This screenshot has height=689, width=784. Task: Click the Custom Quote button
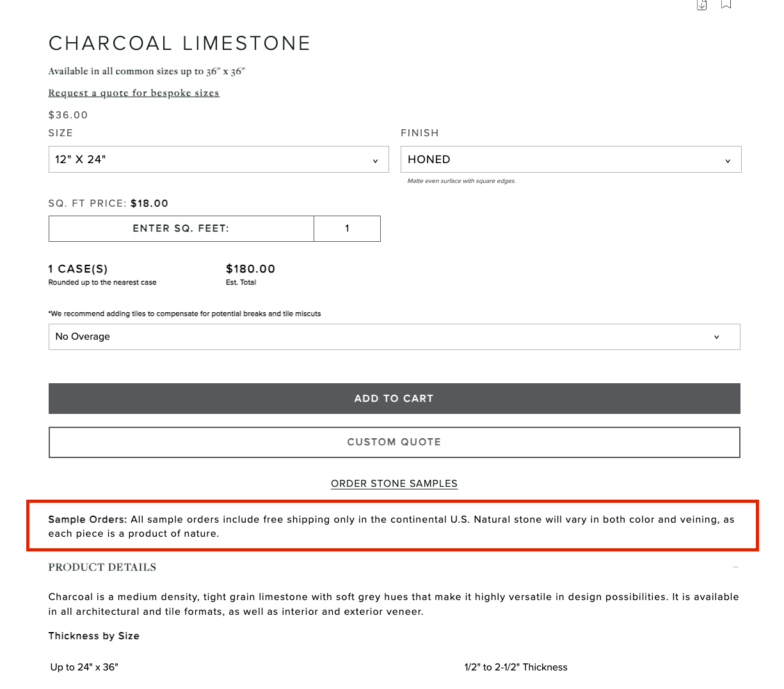click(394, 442)
